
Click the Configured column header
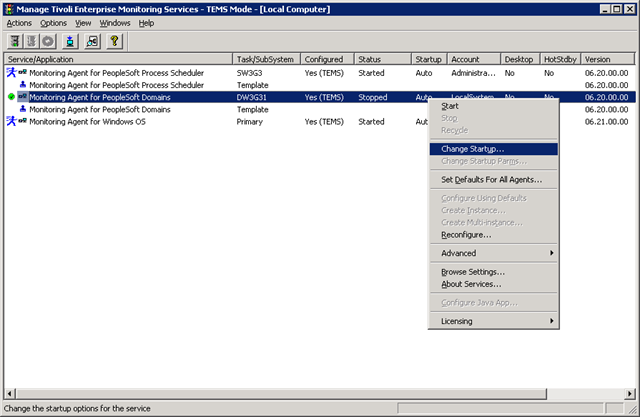tap(327, 59)
